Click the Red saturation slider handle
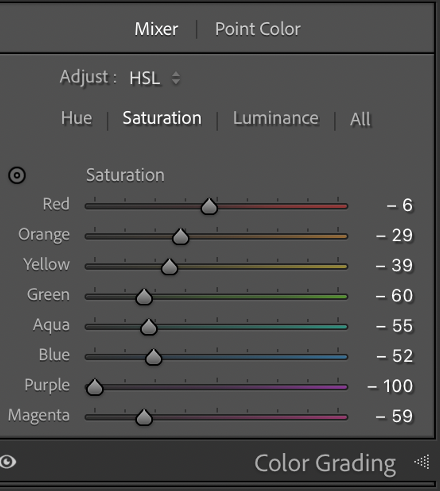440x491 pixels. (x=209, y=206)
